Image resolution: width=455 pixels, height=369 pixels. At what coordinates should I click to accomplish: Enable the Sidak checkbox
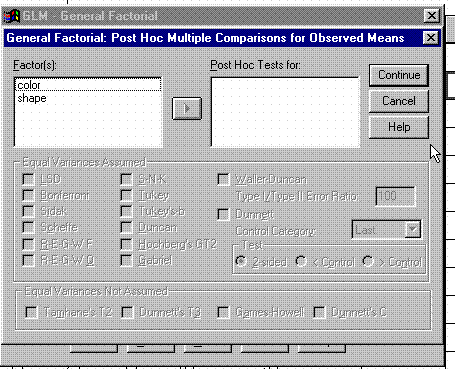(29, 211)
